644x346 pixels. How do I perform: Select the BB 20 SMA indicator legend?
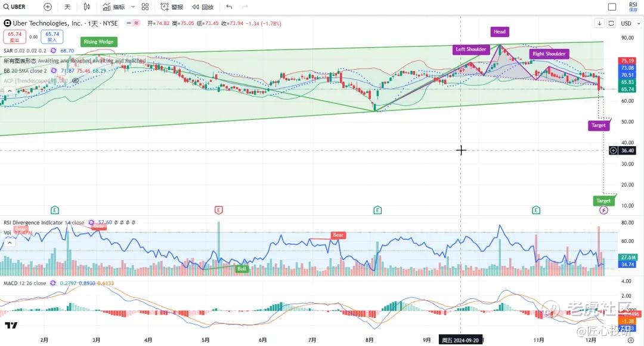[25, 70]
